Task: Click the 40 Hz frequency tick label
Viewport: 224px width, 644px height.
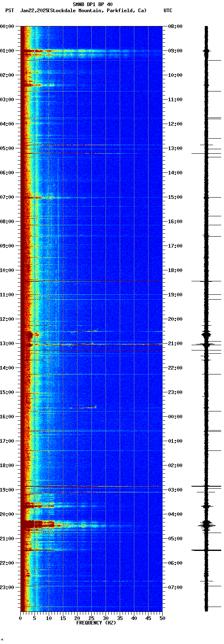Action: 134,618
